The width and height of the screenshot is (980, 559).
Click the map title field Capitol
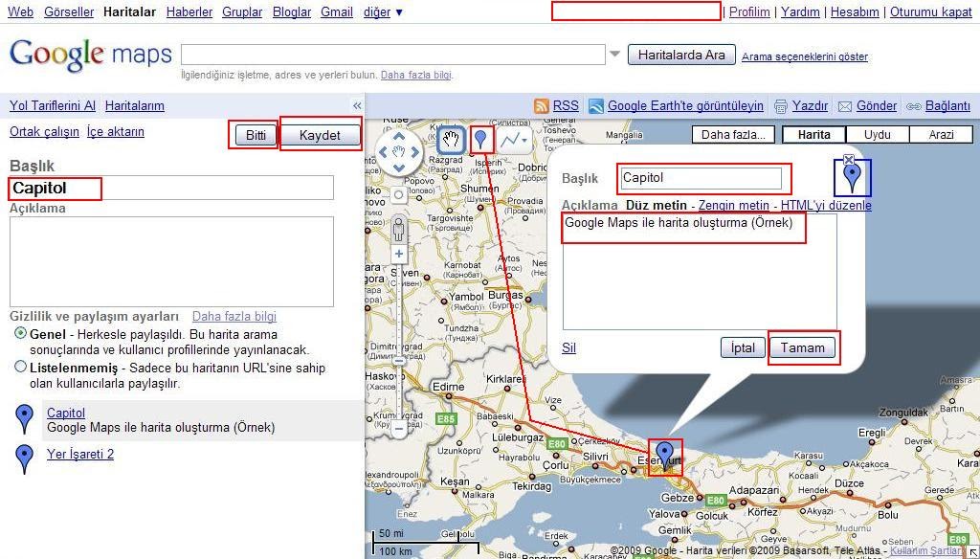tap(171, 188)
